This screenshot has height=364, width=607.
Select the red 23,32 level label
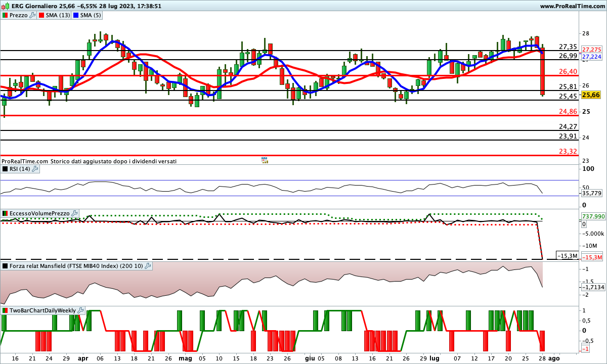tap(568, 151)
